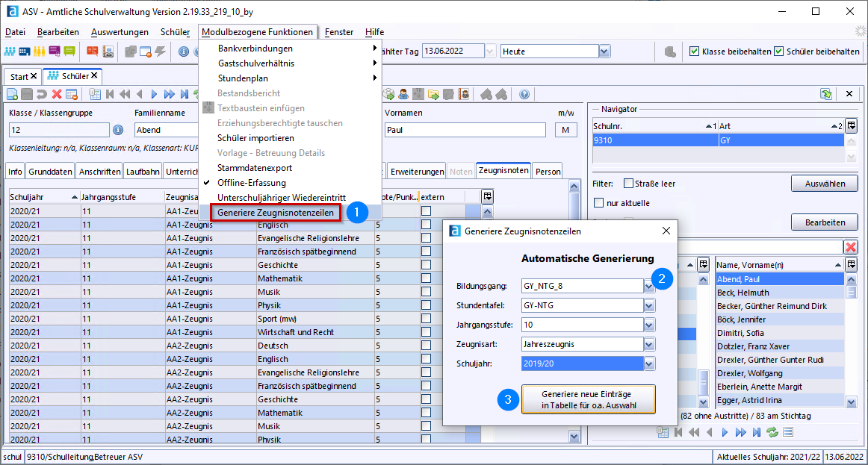
Task: Go to next page arrow below student list
Action: tap(725, 432)
